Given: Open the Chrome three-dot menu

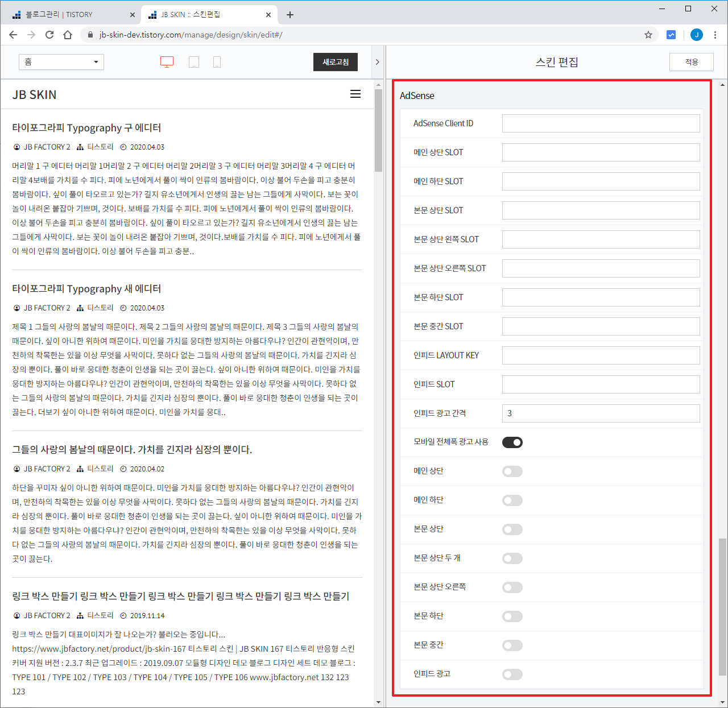Looking at the screenshot, I should 715,35.
